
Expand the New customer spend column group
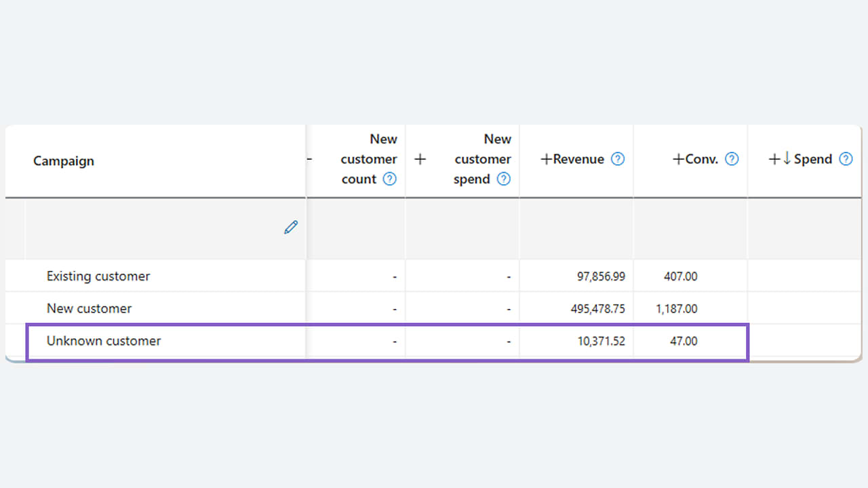coord(420,159)
